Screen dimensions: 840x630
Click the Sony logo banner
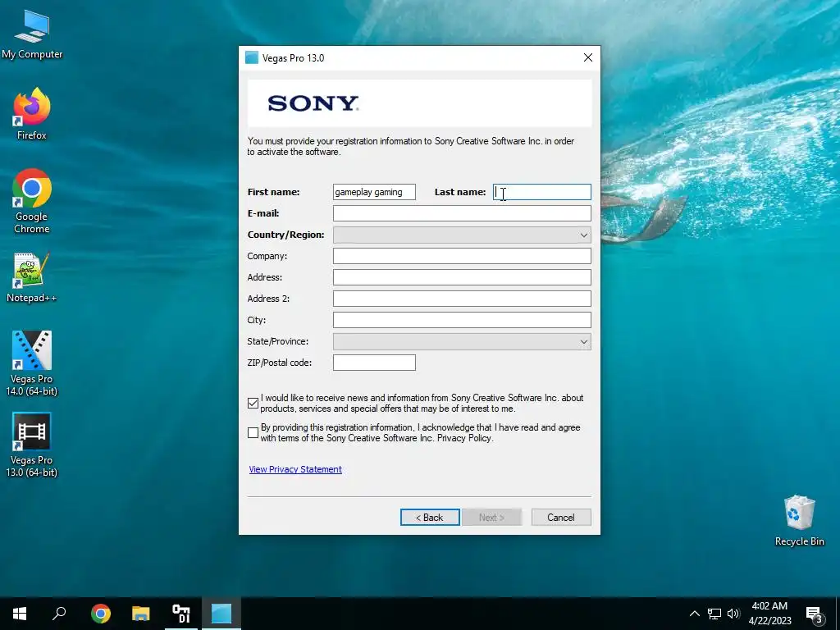point(419,103)
